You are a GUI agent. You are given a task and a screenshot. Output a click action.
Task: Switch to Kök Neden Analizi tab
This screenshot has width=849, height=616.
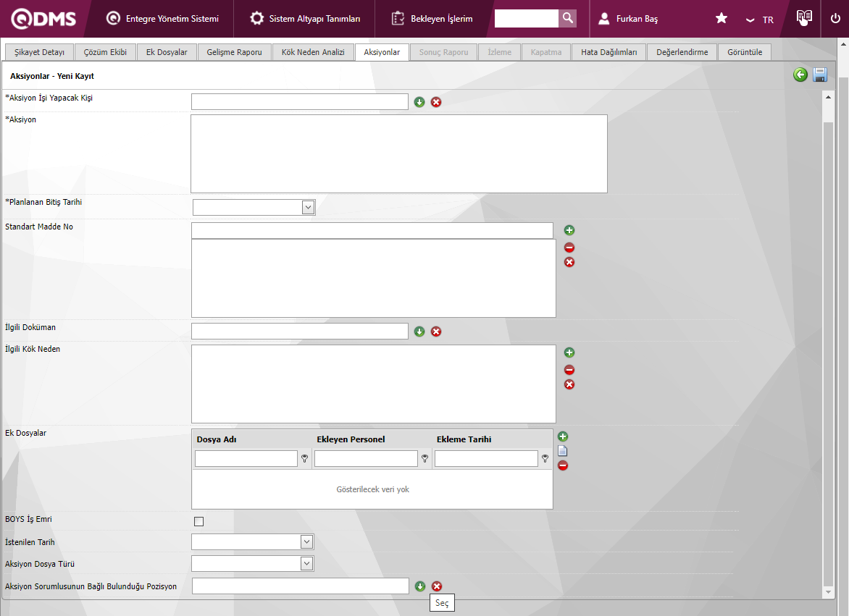[x=313, y=52]
